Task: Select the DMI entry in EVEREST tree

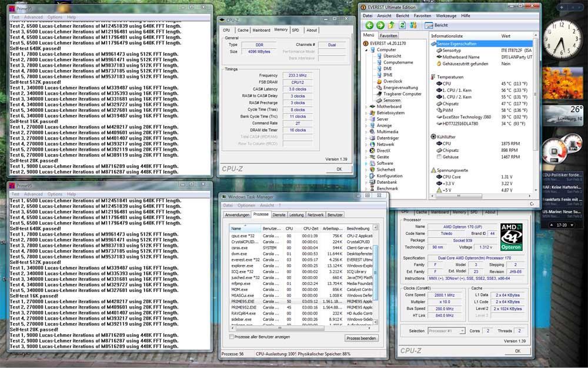Action: (387, 69)
